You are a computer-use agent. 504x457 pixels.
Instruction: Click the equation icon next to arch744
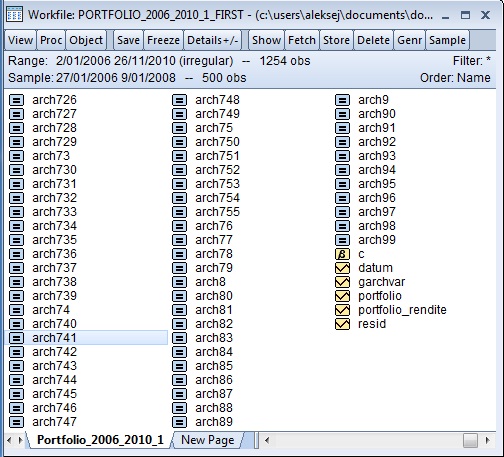pyautogui.click(x=16, y=380)
